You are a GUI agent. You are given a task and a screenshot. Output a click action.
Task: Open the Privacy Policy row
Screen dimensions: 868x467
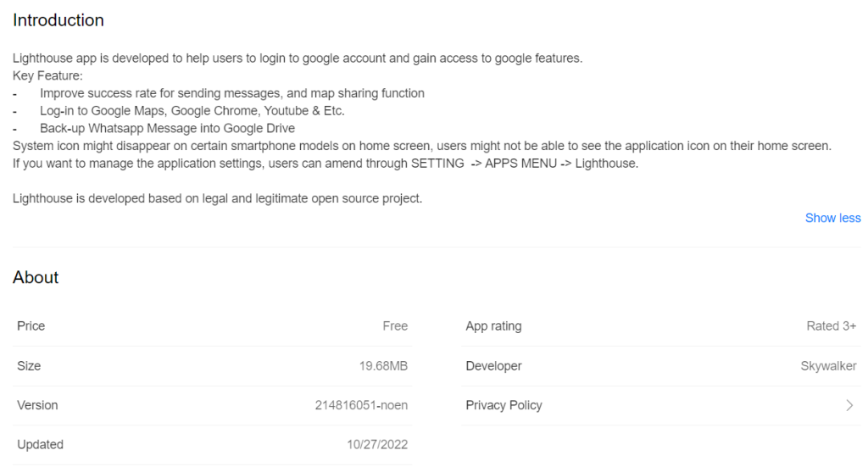tap(660, 406)
